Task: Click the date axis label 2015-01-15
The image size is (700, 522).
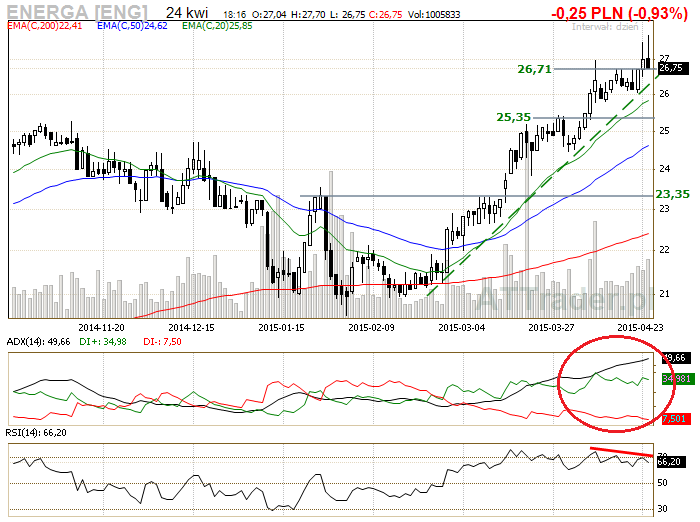Action: [x=281, y=327]
